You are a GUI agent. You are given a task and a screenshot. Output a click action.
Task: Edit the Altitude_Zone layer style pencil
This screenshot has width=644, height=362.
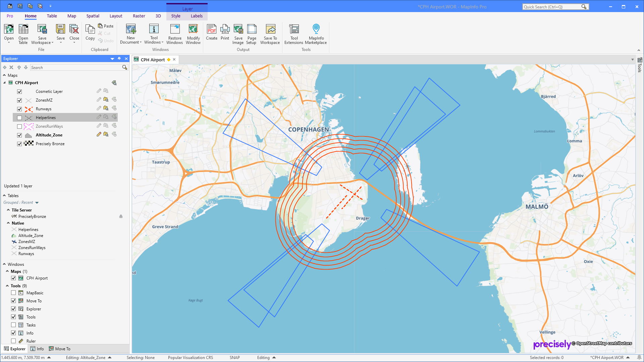click(99, 134)
